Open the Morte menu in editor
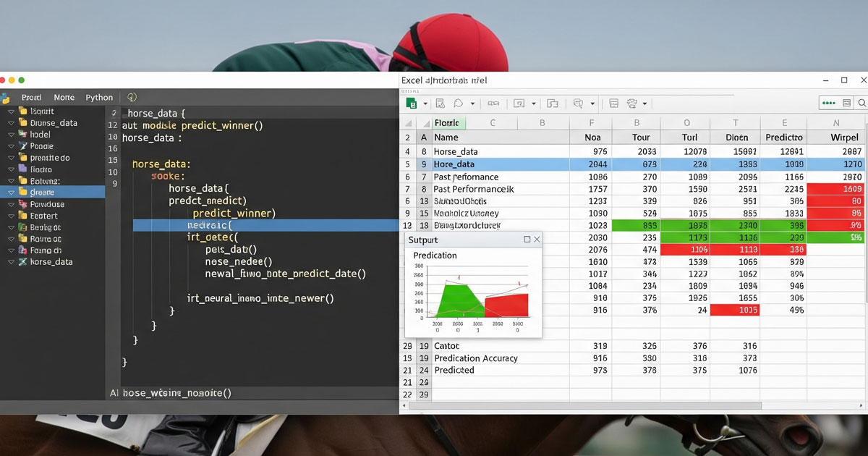Image resolution: width=868 pixels, height=456 pixels. [64, 98]
